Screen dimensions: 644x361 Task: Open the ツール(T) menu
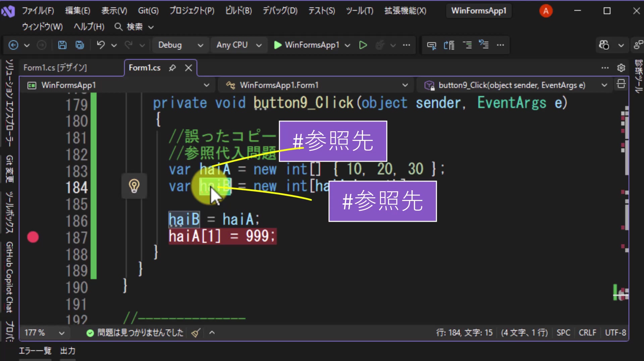360,11
